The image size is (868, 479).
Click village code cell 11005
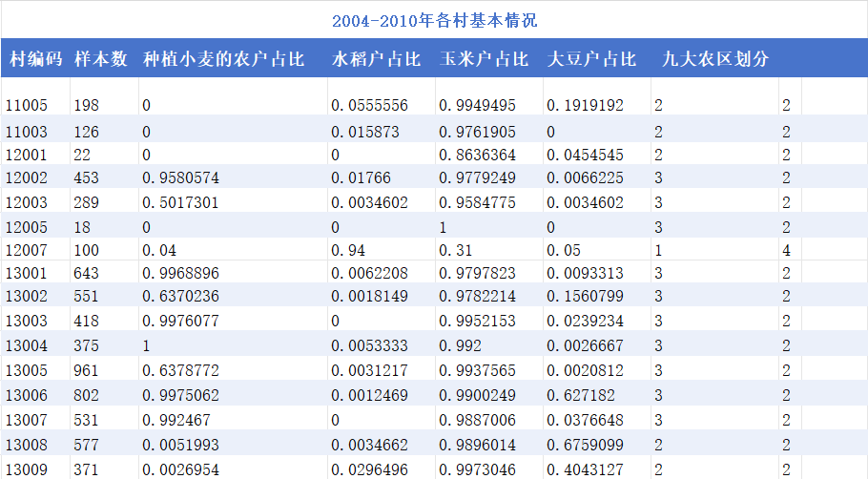[x=26, y=105]
